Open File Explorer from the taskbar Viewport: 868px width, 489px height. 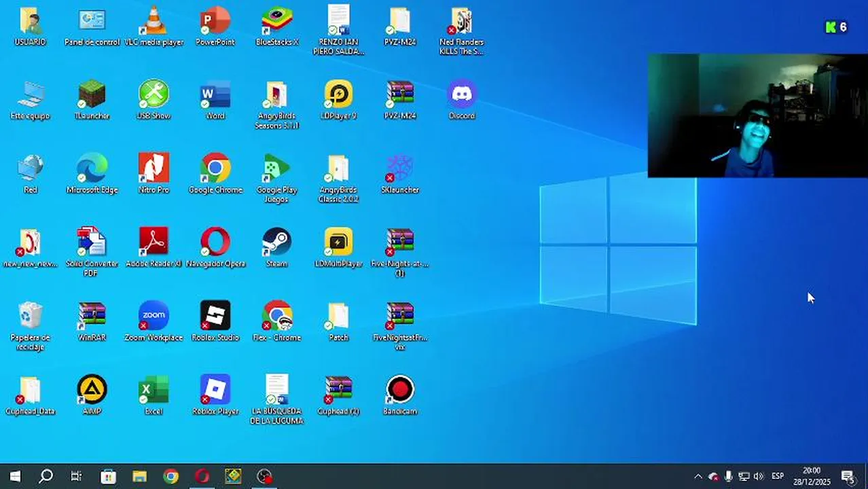click(140, 476)
